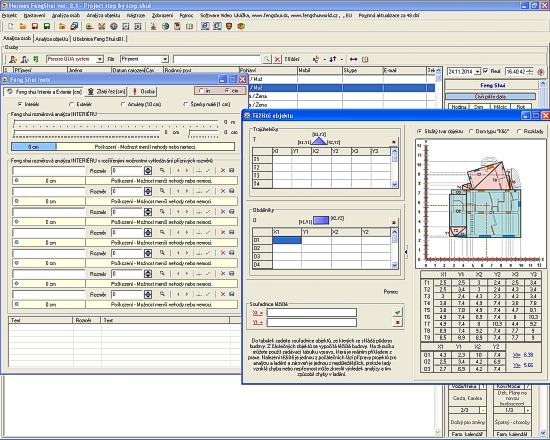The width and height of the screenshot is (550, 440).
Task: Click the add person icon in Osoby toolbar
Action: tap(13, 59)
